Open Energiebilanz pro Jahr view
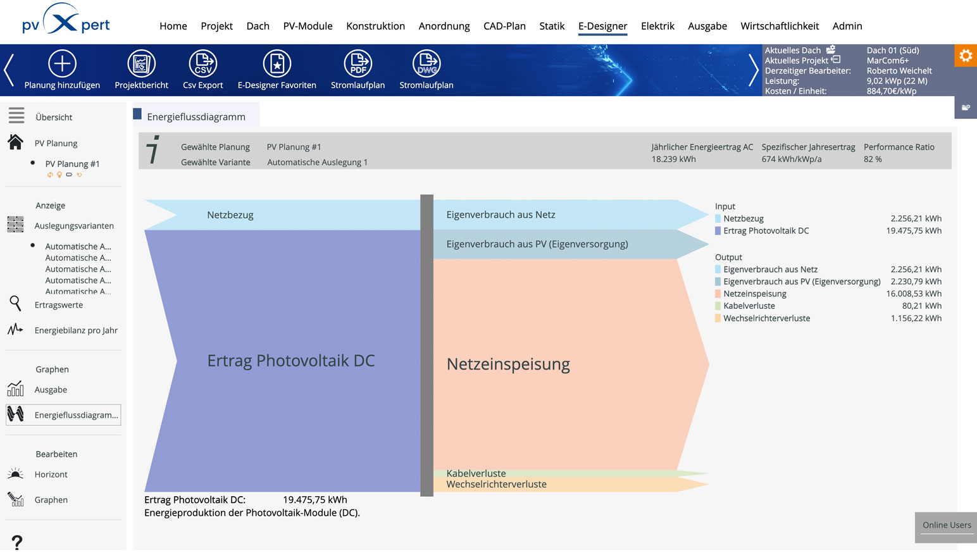The image size is (977, 560). (76, 330)
